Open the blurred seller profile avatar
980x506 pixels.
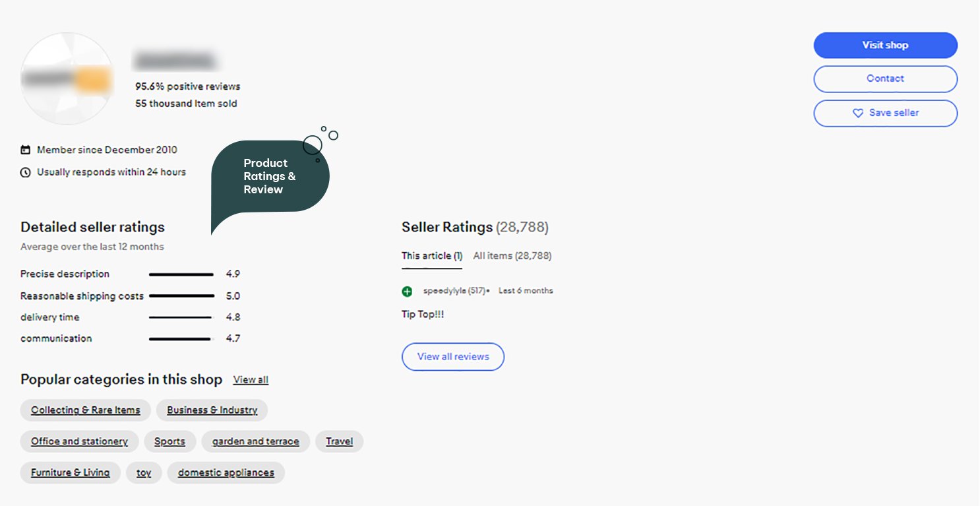[x=67, y=79]
